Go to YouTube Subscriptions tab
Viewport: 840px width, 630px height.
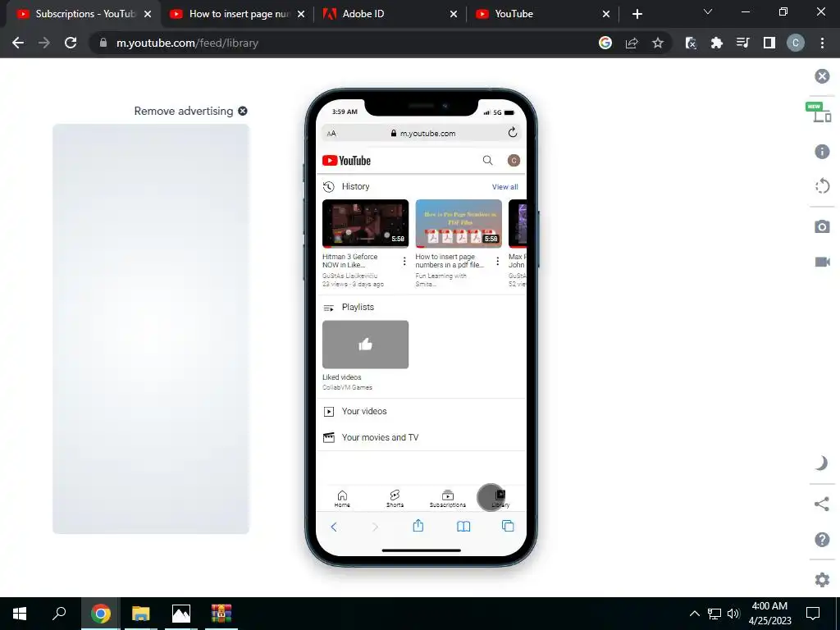click(448, 498)
